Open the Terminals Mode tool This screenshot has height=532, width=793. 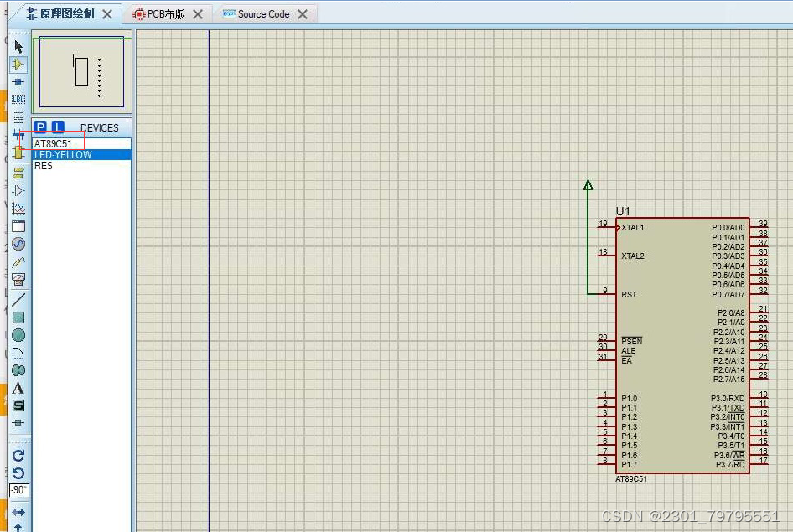coord(18,173)
